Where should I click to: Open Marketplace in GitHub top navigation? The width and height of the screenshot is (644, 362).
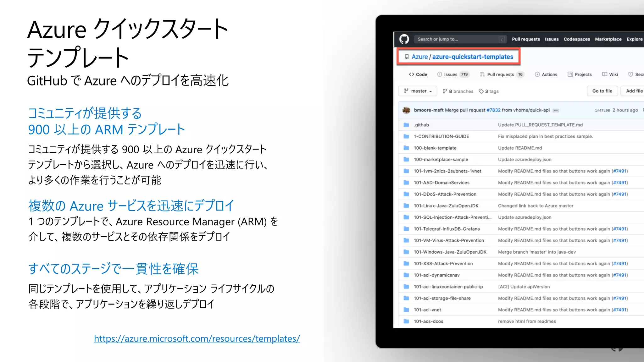[608, 39]
